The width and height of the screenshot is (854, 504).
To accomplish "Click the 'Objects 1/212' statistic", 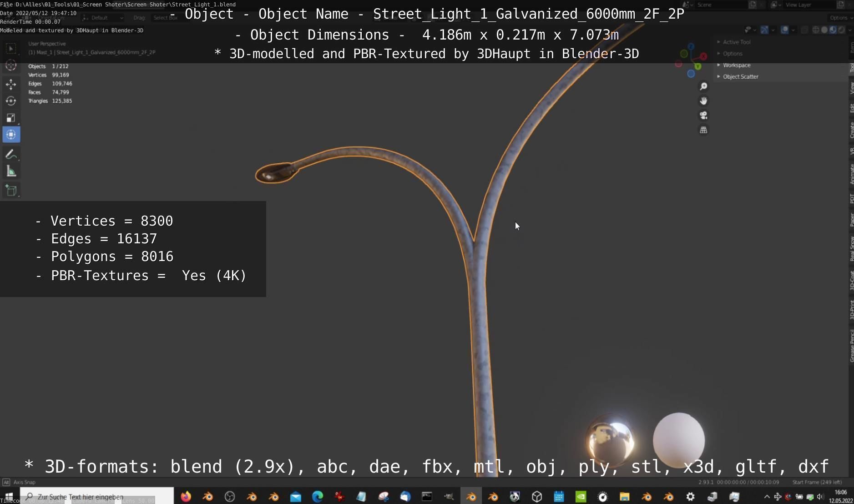I will (x=48, y=66).
